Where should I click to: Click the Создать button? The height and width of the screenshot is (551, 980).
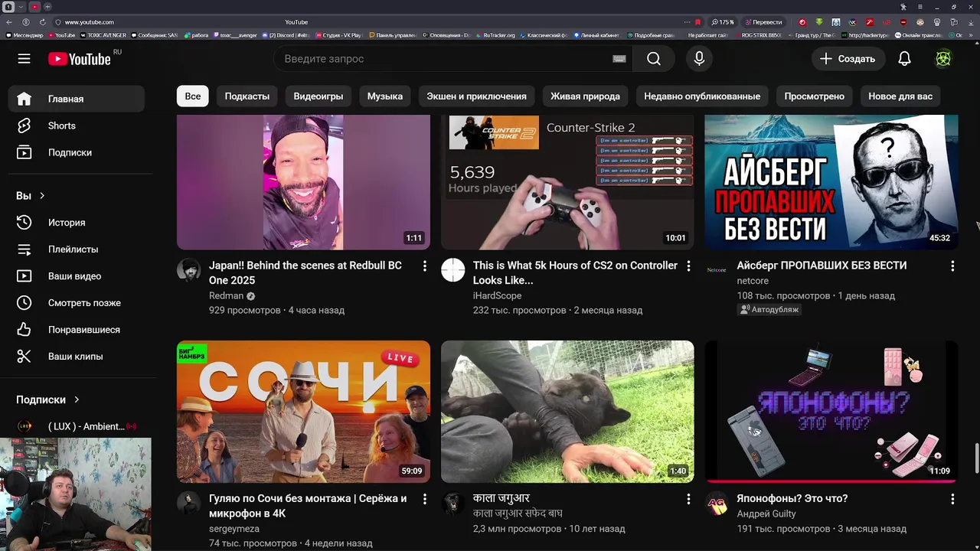848,59
